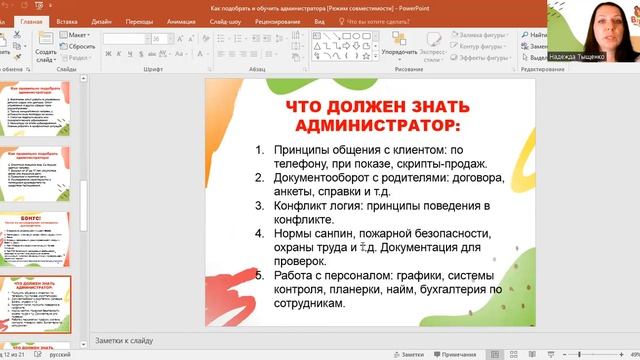Click the Cut scissors icon
640x360 pixels.
17,35
